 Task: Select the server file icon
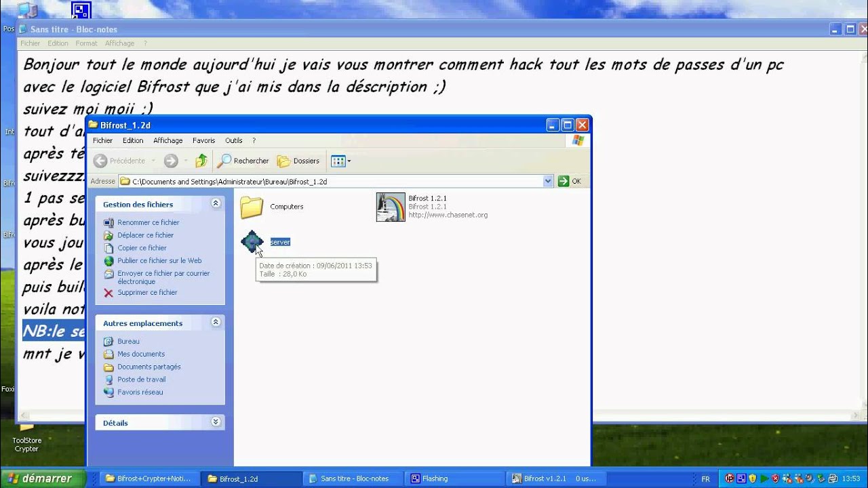(252, 242)
